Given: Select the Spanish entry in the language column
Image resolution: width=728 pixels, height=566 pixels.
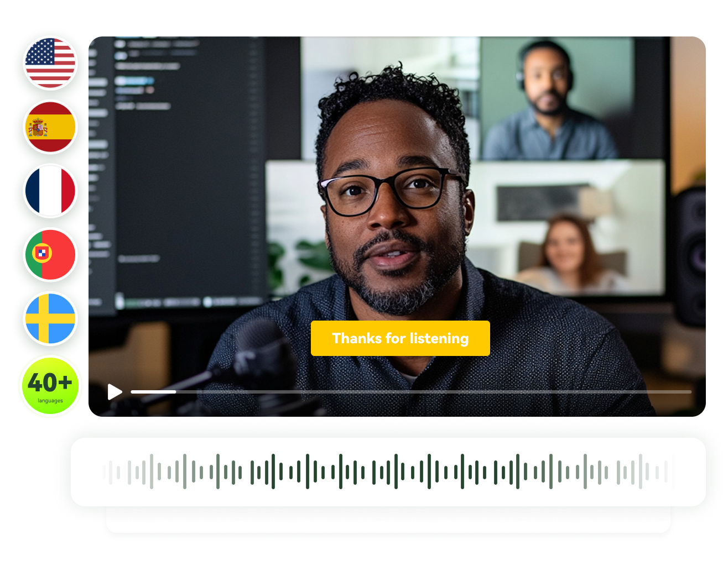Looking at the screenshot, I should tap(50, 128).
